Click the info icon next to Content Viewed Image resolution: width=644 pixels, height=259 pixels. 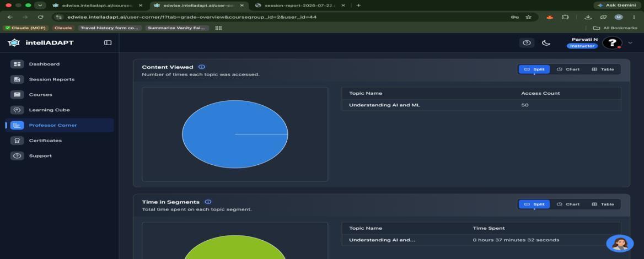(x=202, y=67)
